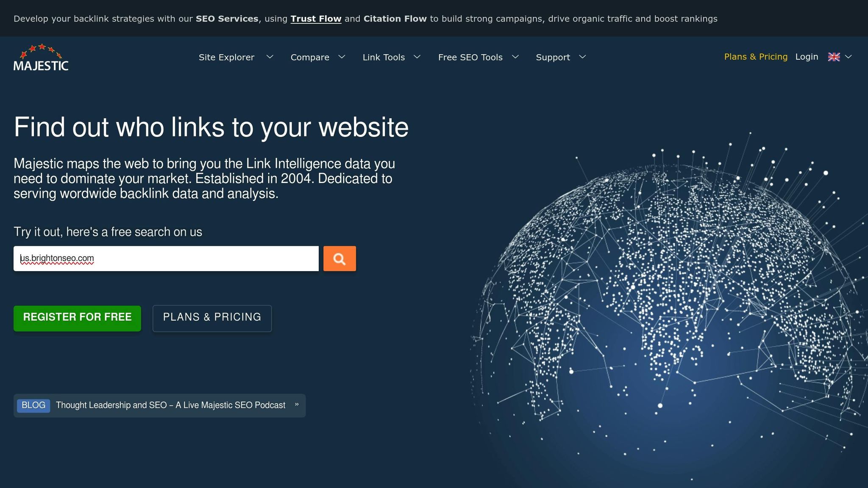Click the UK flag language icon

pyautogui.click(x=834, y=57)
